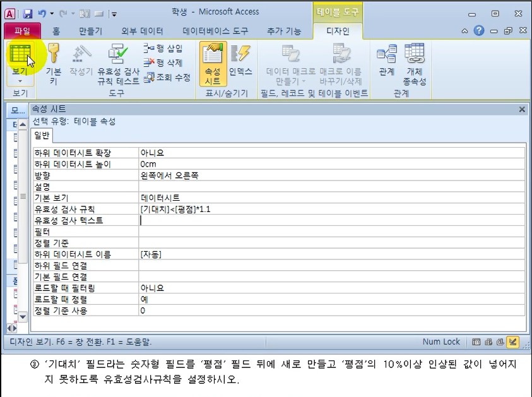Click the 모... navigation pane header

(x=18, y=110)
